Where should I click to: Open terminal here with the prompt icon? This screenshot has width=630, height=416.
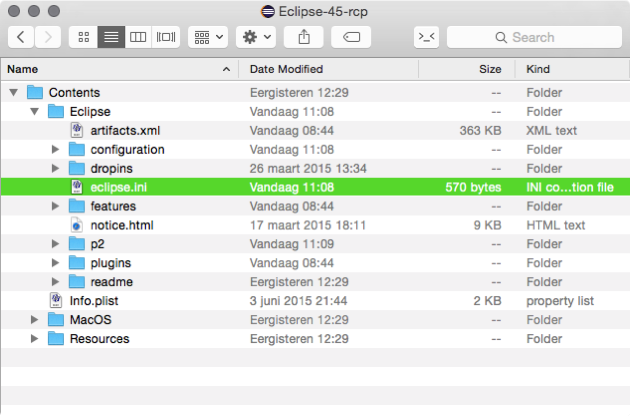click(x=426, y=37)
